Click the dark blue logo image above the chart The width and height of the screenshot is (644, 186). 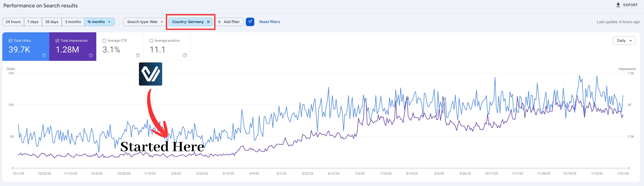coord(151,74)
